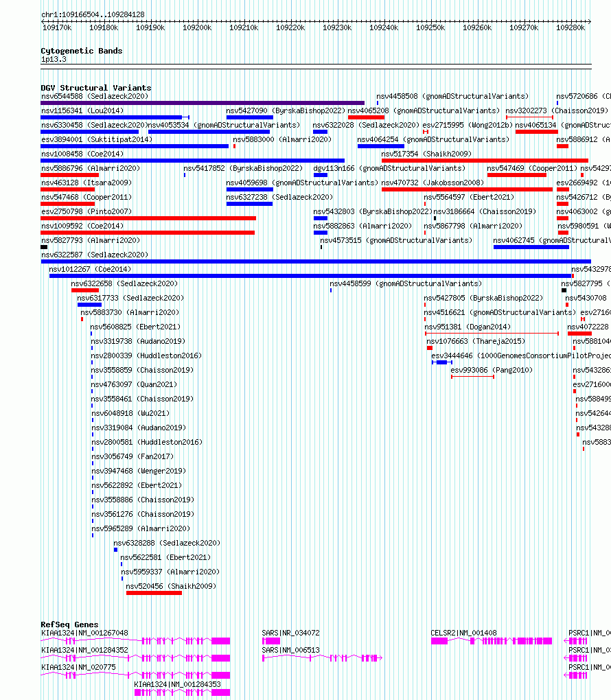Open nsv6048918 (Wu2021) variant
Viewport: 611px width, 700px height.
coord(130,413)
